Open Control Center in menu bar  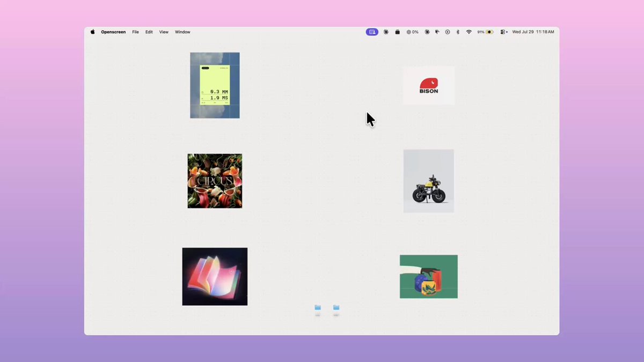[503, 32]
